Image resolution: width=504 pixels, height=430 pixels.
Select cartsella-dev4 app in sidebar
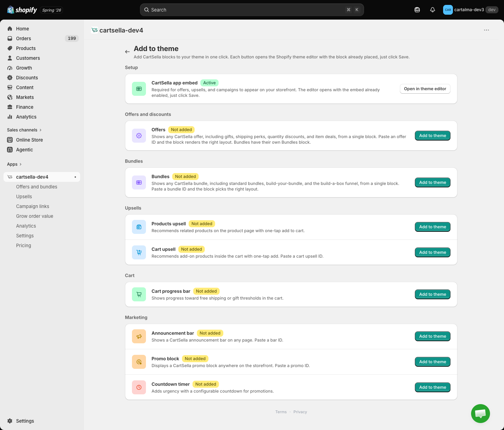point(42,177)
